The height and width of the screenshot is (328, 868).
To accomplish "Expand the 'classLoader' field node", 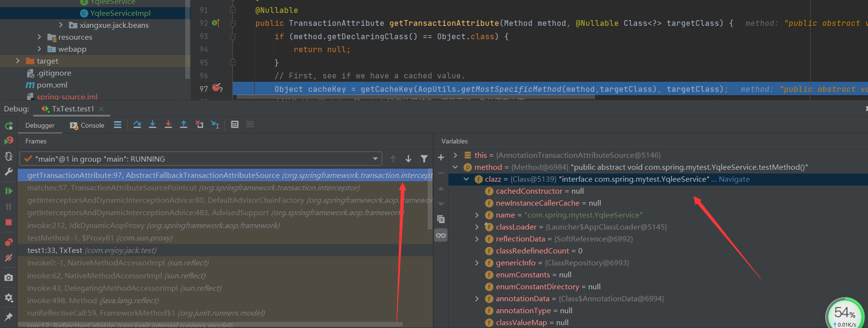I will (x=477, y=227).
